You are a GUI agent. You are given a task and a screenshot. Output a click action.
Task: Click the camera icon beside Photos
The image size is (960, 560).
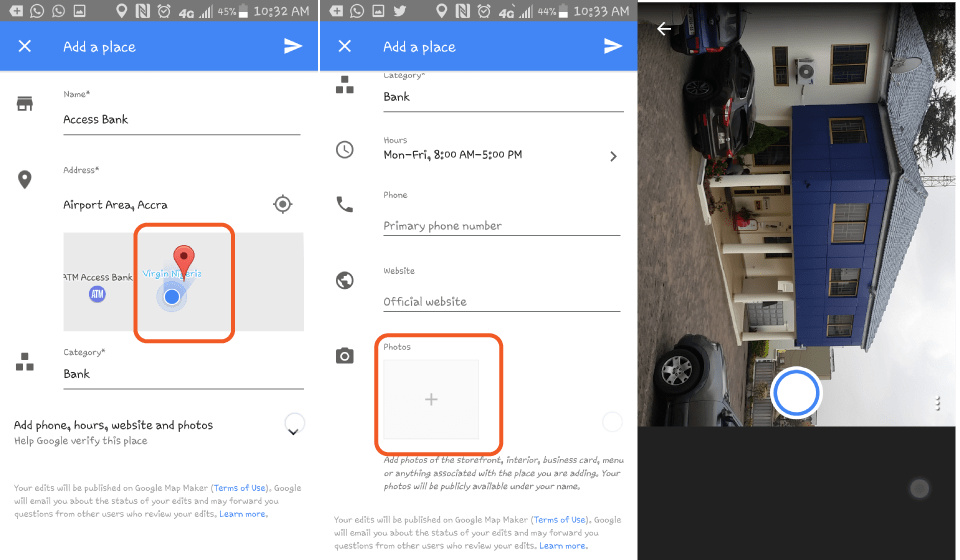(345, 356)
